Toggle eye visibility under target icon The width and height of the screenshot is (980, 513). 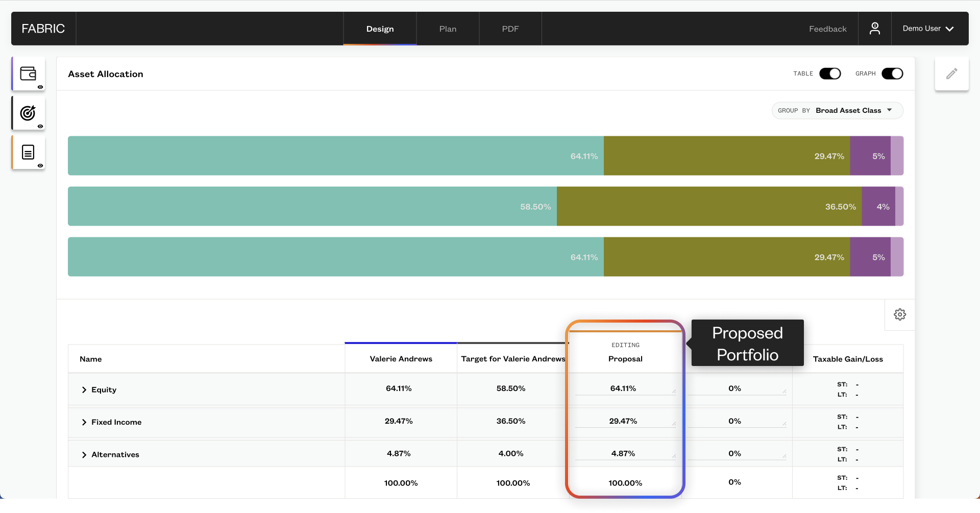[40, 127]
